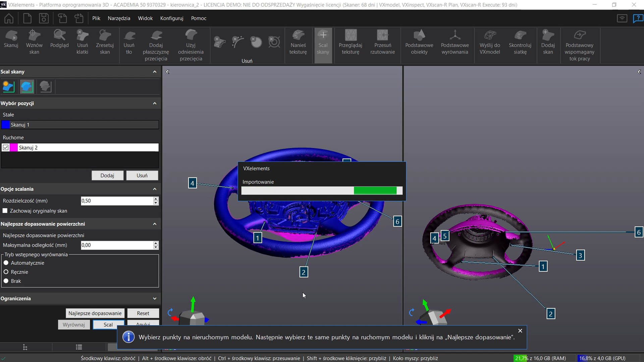Open Podstawowe obiekty tool

[419, 42]
